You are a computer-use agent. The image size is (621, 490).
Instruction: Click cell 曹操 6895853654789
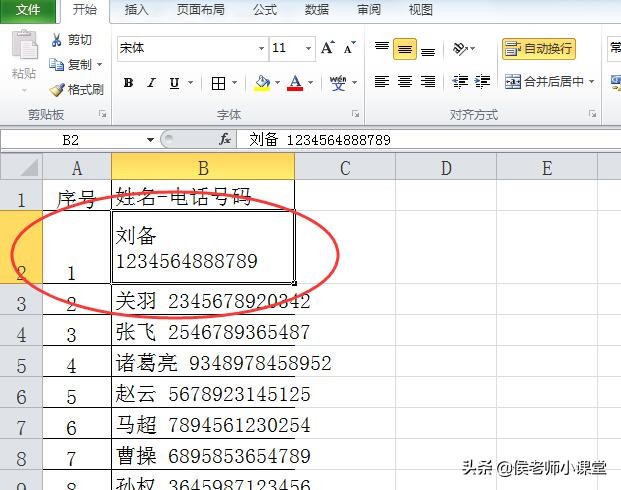pyautogui.click(x=203, y=454)
